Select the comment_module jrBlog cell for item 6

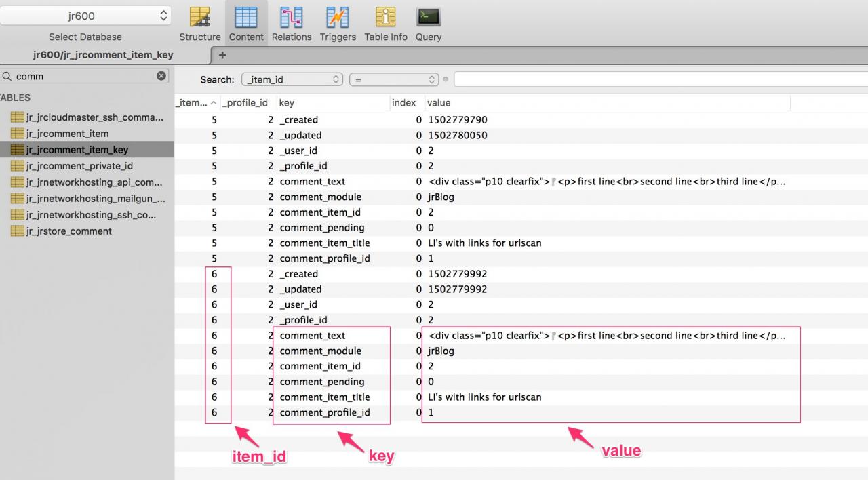click(x=441, y=351)
